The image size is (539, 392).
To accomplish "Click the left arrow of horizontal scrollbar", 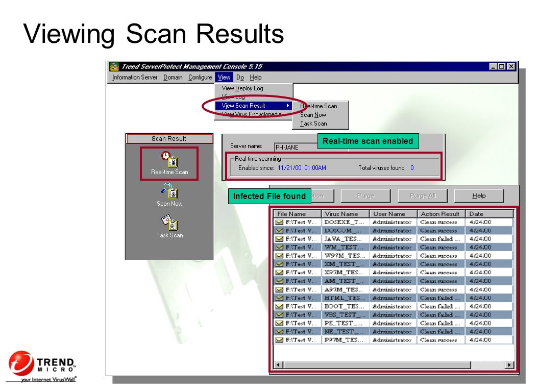I will coord(279,365).
